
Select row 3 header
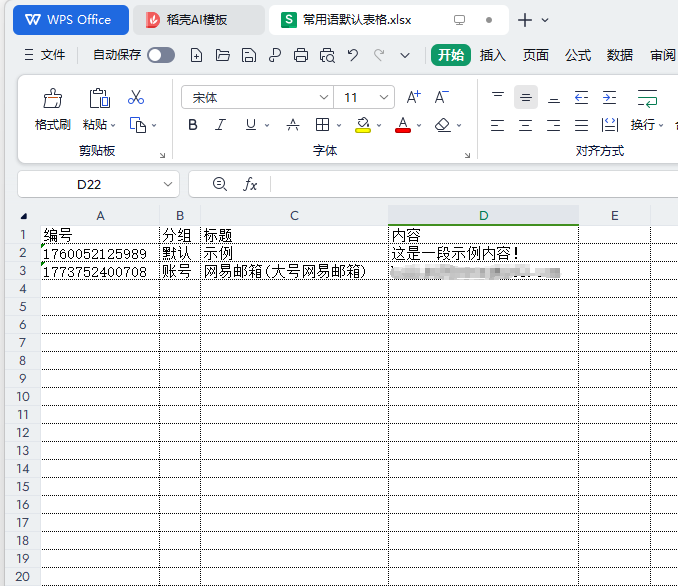point(23,271)
